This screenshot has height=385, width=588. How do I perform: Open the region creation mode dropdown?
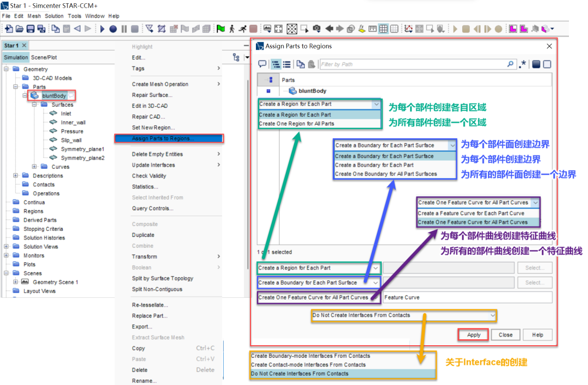click(x=319, y=268)
